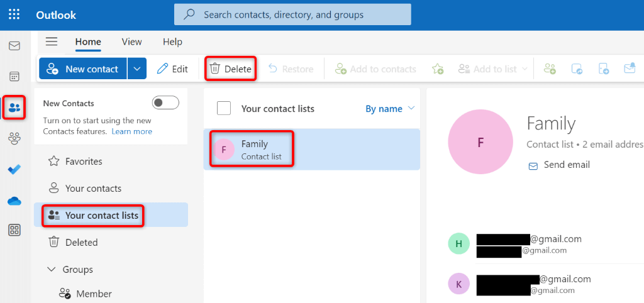
Task: Click the Delete button in toolbar
Action: coord(231,69)
